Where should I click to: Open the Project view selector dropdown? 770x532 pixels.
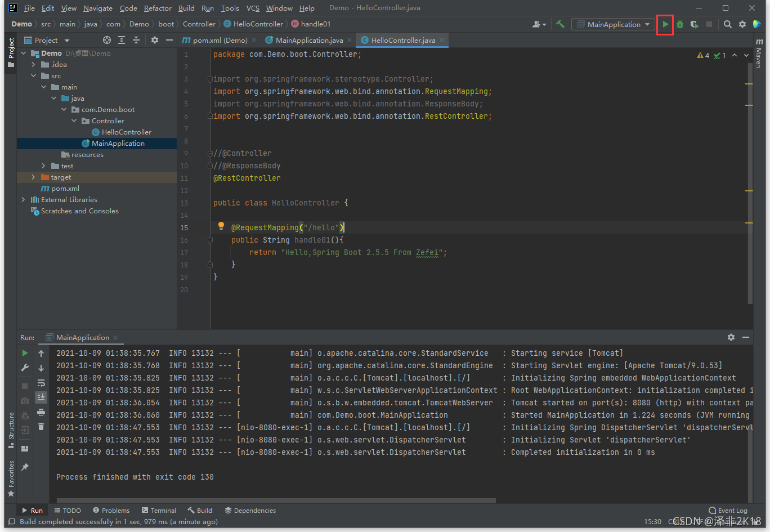[x=47, y=40]
